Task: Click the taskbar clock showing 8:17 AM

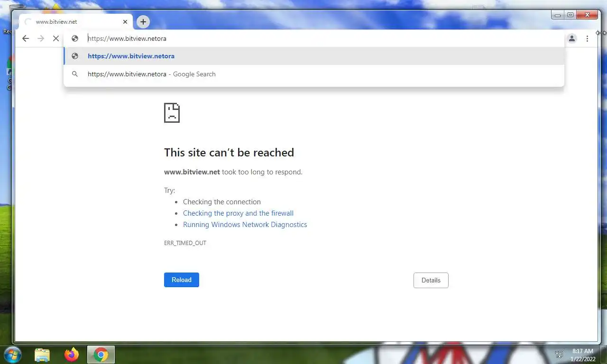Action: (583, 355)
